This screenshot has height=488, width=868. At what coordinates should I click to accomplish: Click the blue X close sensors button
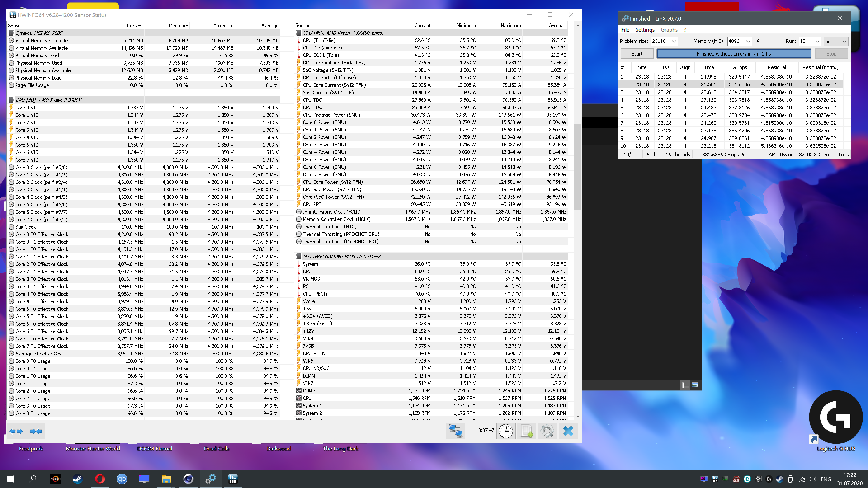point(568,431)
